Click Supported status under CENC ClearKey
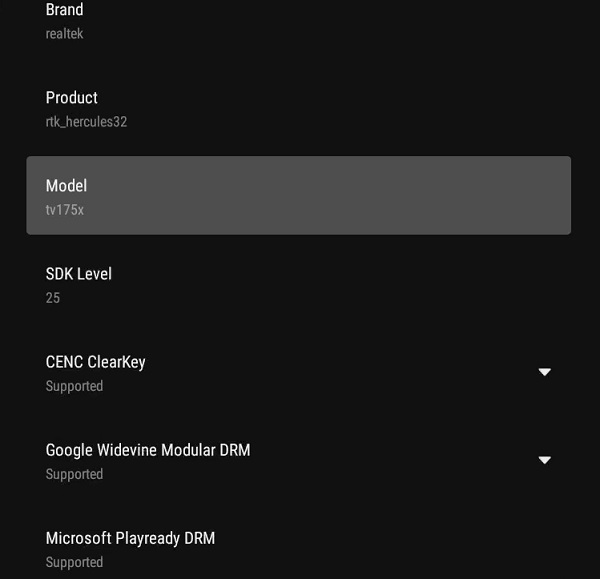Screen dimensions: 600x579 (74, 386)
